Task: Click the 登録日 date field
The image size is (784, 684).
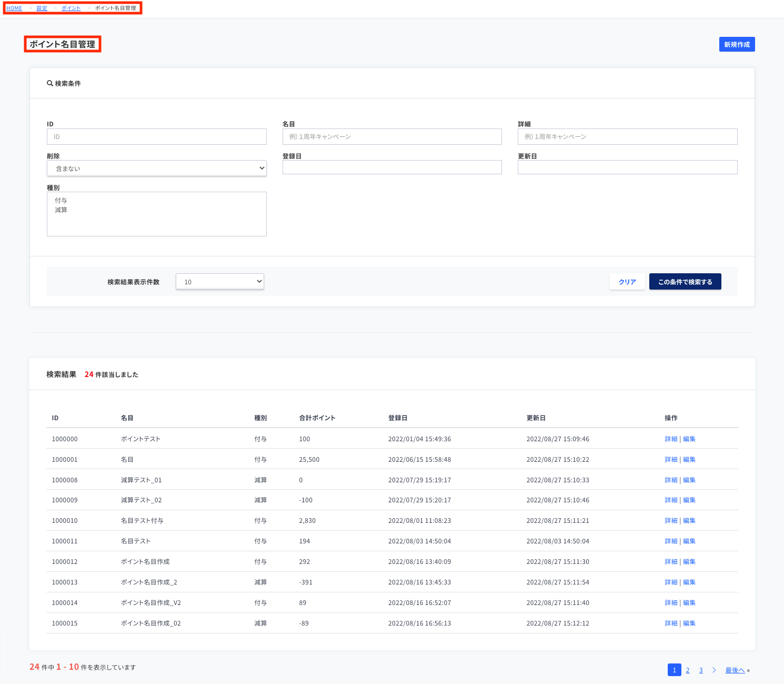Action: point(392,167)
